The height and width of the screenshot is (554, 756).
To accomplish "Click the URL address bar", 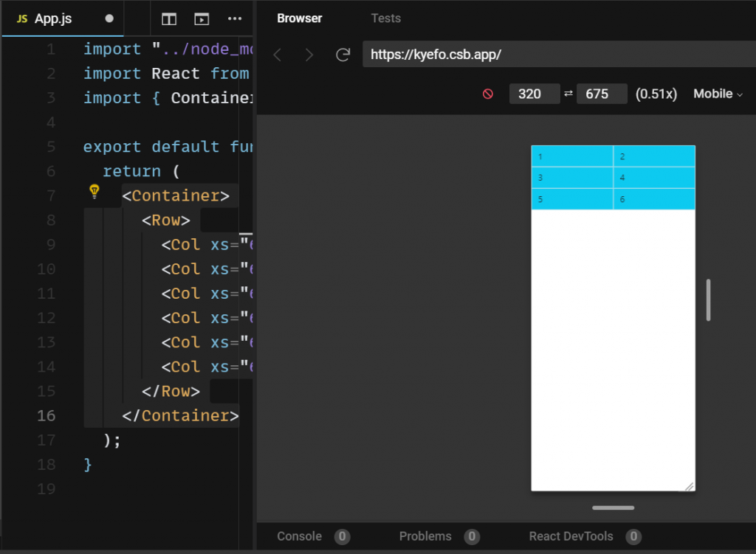I will [560, 55].
